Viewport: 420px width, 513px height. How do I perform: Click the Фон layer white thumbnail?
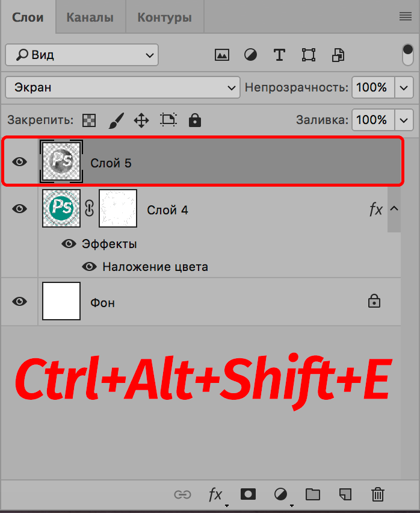(x=61, y=301)
